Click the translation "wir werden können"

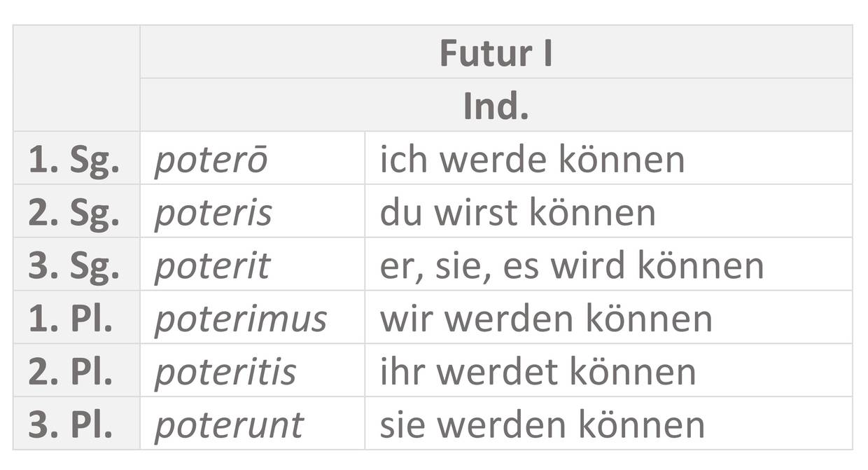[x=546, y=319]
